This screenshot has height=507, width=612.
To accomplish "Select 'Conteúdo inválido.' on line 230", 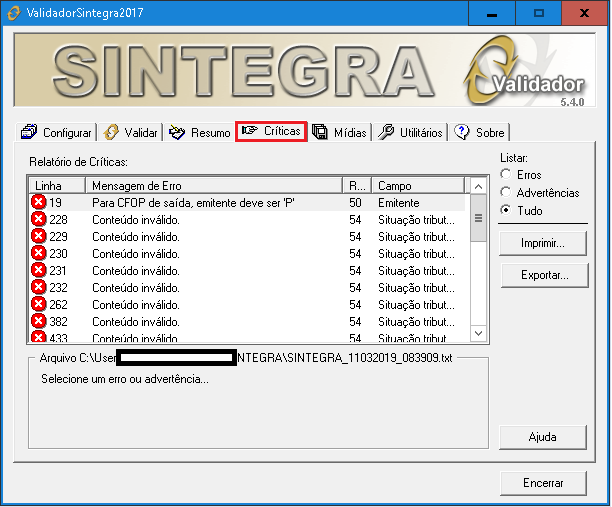I will tap(136, 254).
